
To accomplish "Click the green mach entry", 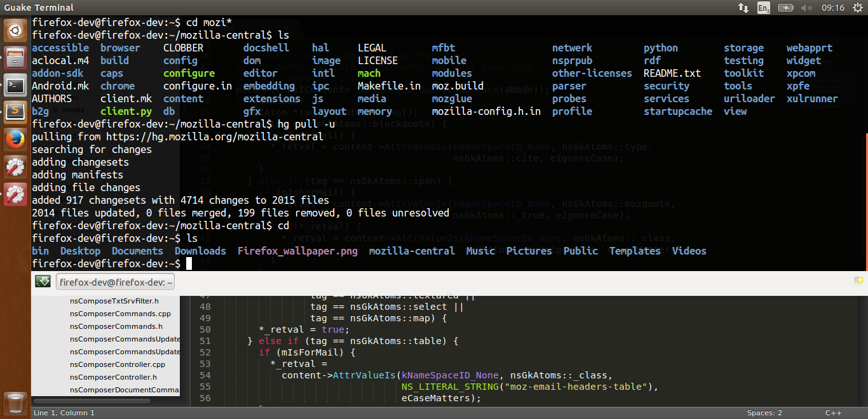I will pos(369,73).
